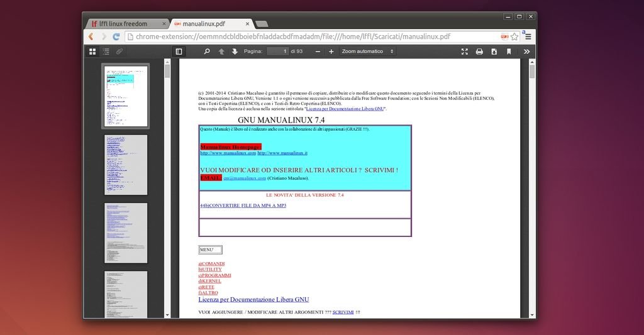
Task: Go to the previous page arrow
Action: [x=221, y=52]
